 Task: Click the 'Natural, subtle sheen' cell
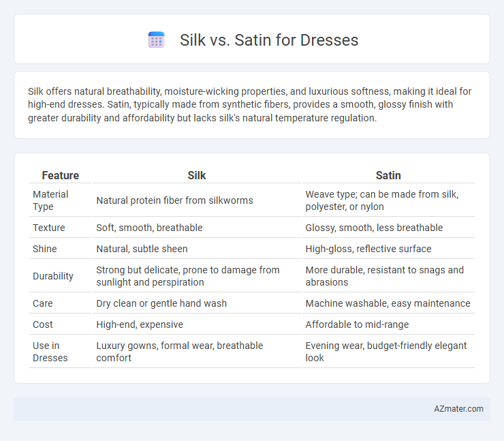[x=196, y=249]
